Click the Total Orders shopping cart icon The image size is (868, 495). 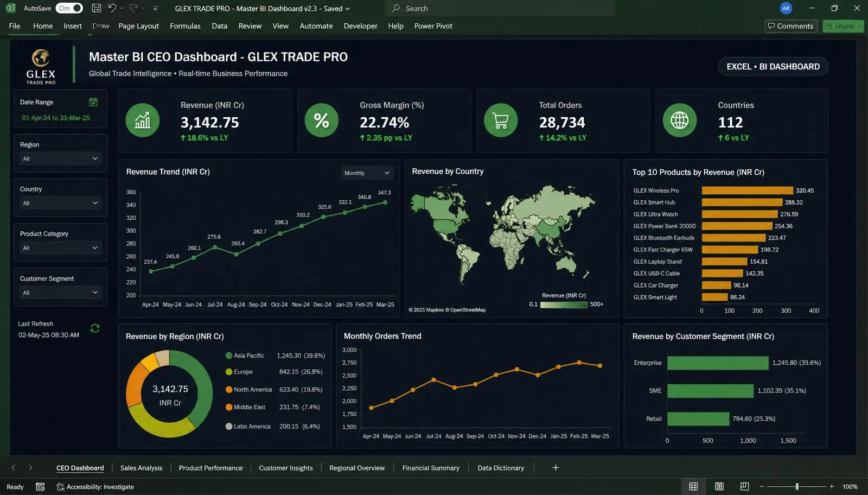point(500,120)
